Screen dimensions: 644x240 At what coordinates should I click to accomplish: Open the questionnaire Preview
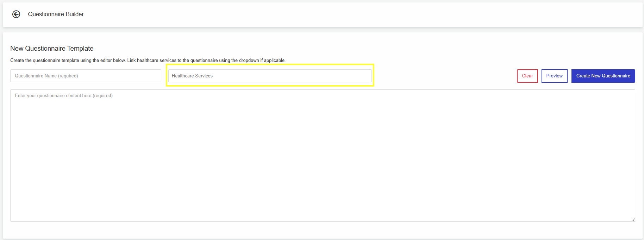point(554,76)
